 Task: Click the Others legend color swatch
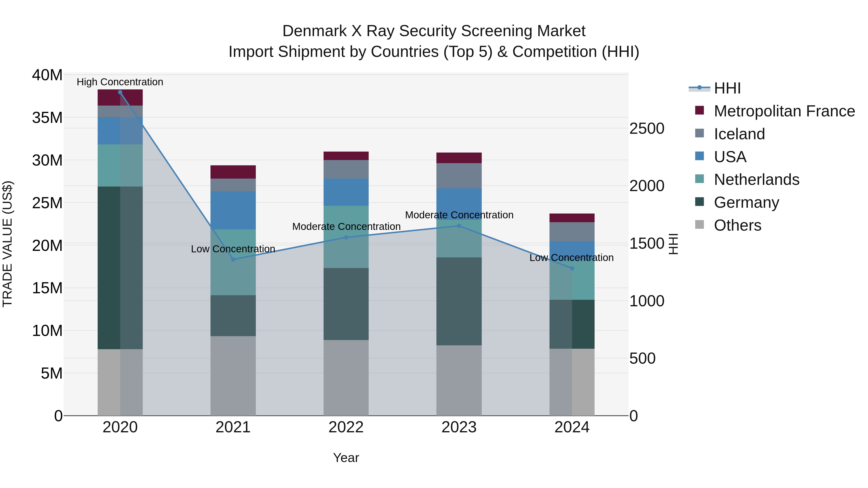(699, 224)
